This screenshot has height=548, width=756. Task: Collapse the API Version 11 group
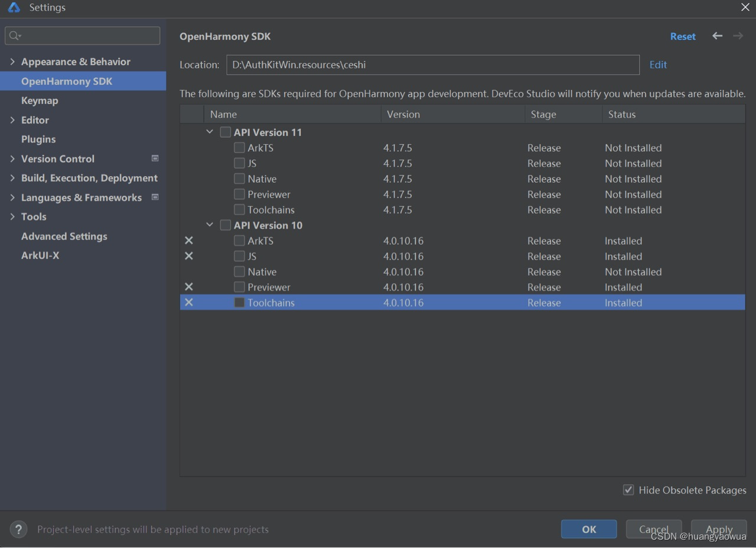pyautogui.click(x=210, y=132)
